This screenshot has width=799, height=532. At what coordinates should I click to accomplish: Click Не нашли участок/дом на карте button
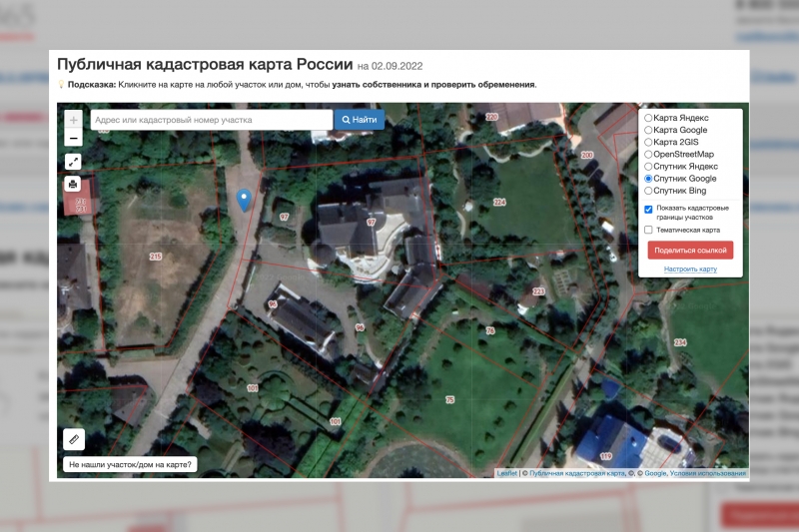(x=130, y=464)
